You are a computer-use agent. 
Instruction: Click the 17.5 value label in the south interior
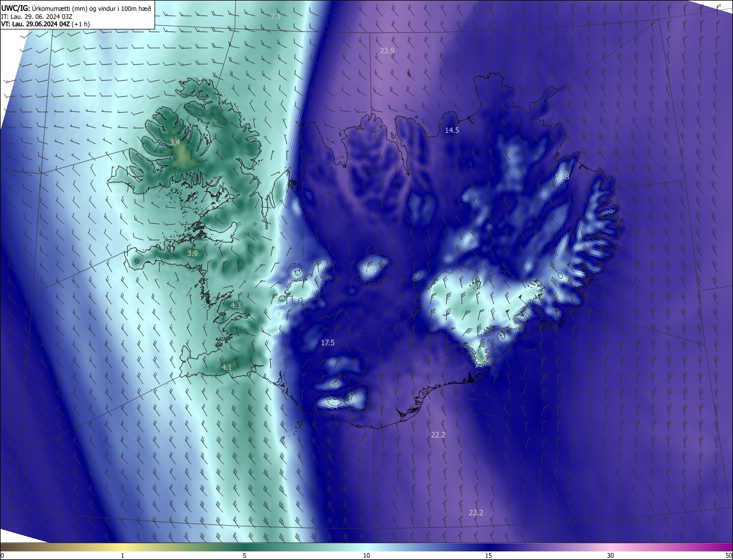click(x=328, y=342)
